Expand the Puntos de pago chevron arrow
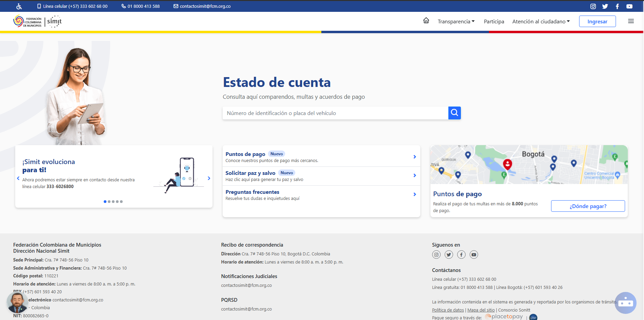The width and height of the screenshot is (644, 320). [415, 157]
